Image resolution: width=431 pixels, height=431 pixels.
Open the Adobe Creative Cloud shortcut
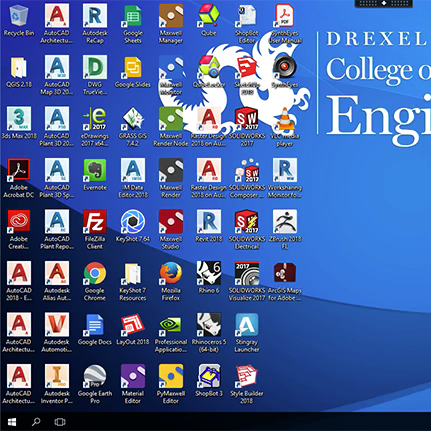pos(19,222)
